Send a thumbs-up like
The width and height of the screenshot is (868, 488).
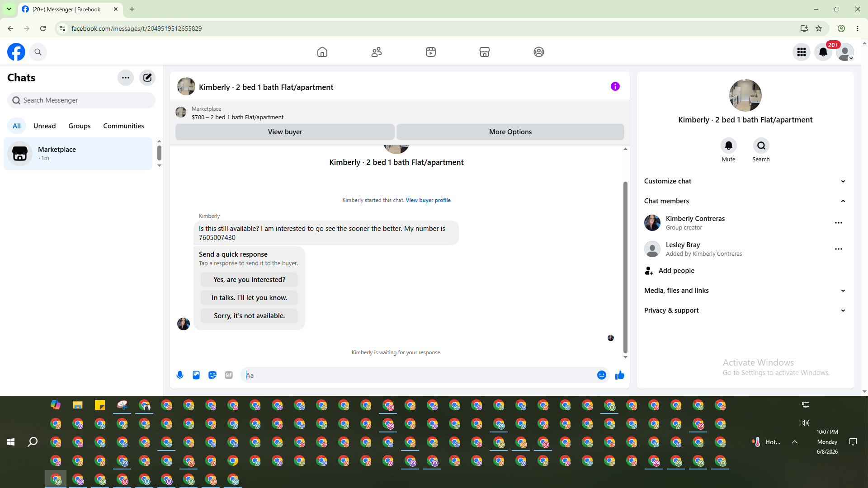tap(620, 375)
